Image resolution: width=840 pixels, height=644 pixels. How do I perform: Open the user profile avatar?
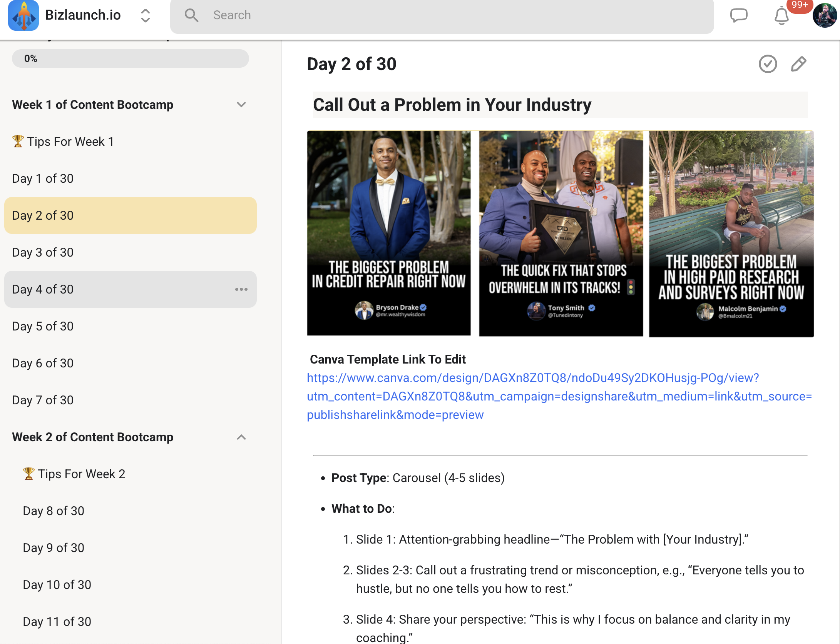[824, 15]
